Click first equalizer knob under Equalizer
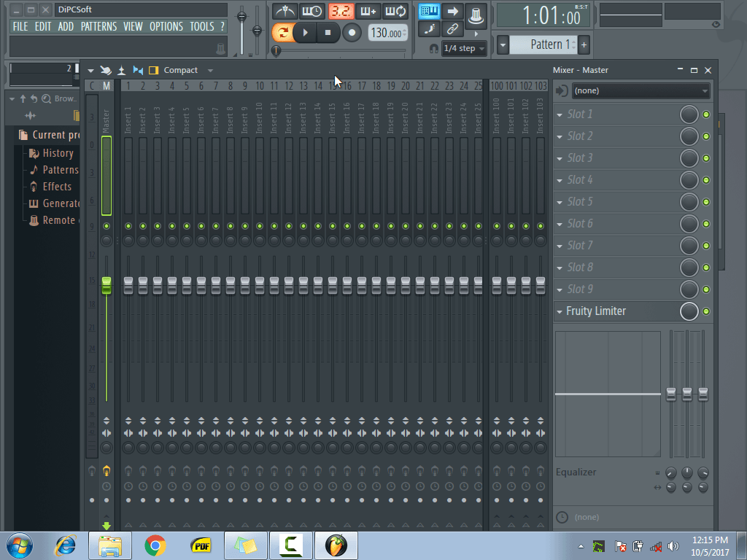The image size is (747, 560). [x=671, y=472]
